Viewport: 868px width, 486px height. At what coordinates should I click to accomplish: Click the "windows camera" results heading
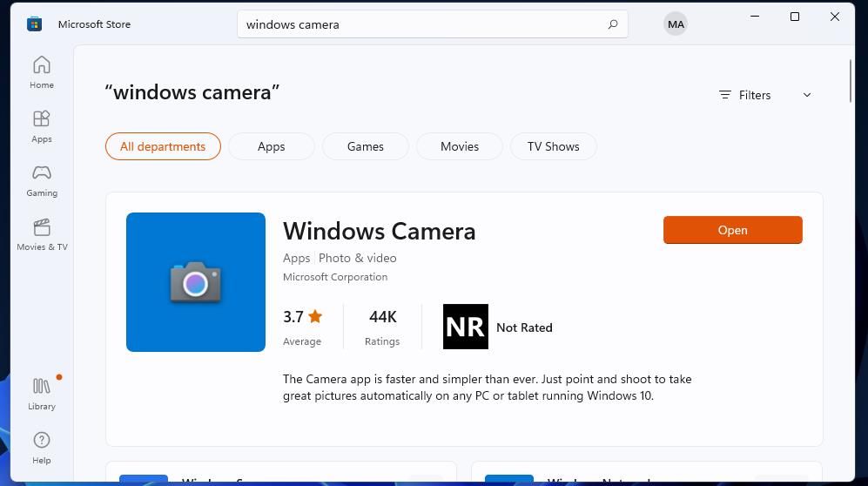(x=192, y=91)
